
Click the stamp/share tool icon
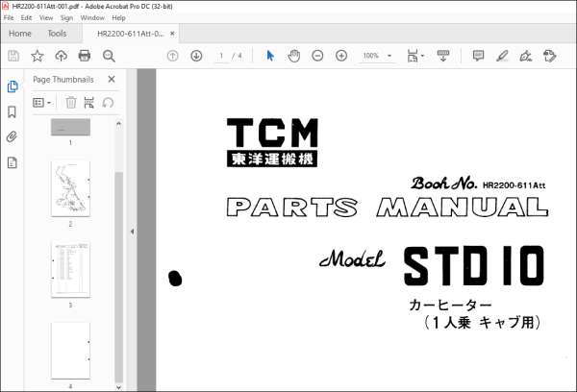coord(550,56)
